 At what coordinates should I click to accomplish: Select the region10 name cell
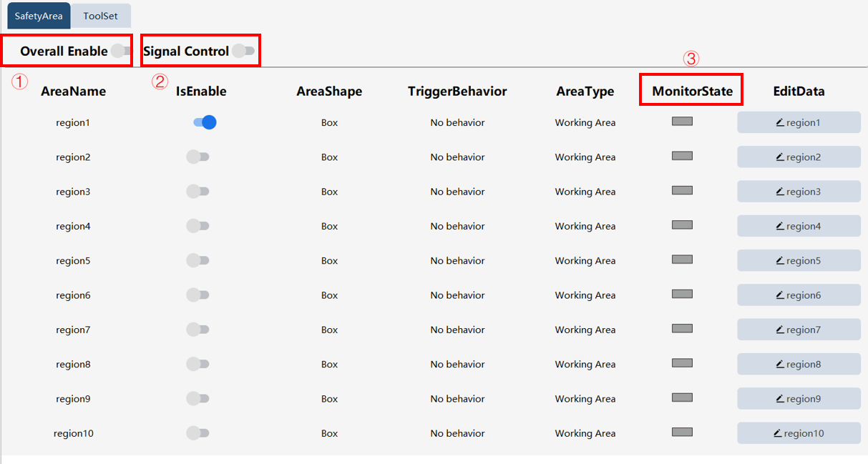click(x=73, y=433)
